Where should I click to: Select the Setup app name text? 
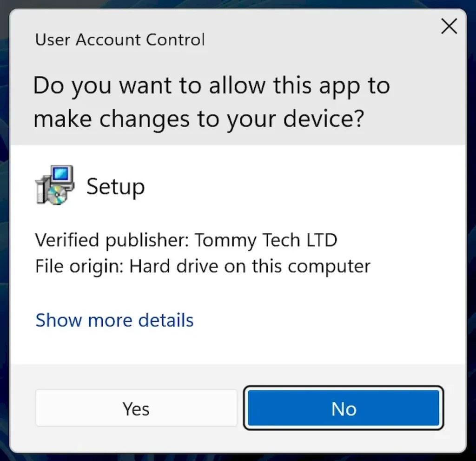tap(116, 187)
